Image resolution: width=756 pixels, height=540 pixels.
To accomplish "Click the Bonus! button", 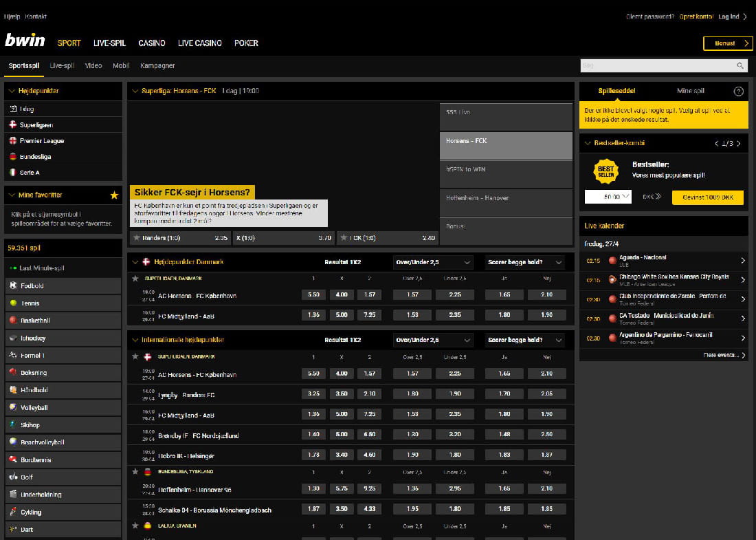I will tap(728, 43).
